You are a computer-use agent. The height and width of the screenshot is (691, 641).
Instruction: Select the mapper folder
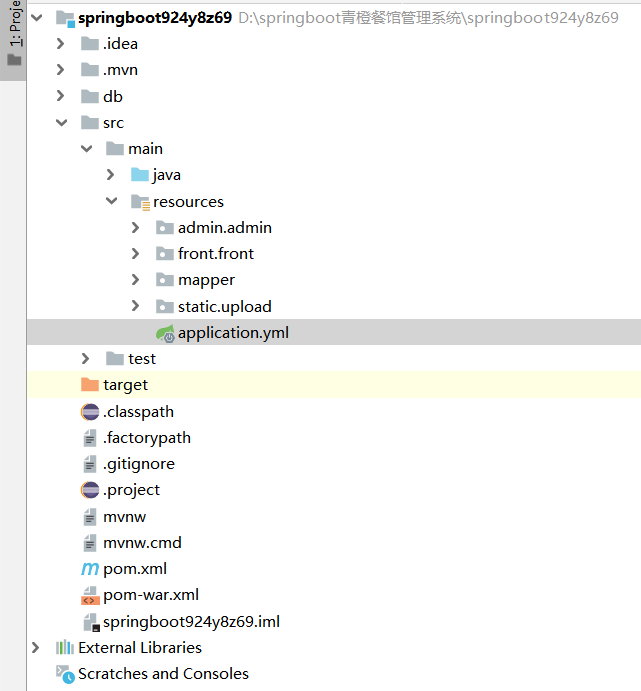coord(206,280)
